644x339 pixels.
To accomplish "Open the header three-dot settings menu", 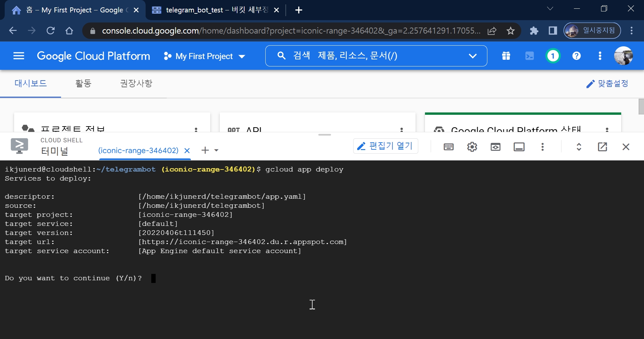I will click(600, 56).
